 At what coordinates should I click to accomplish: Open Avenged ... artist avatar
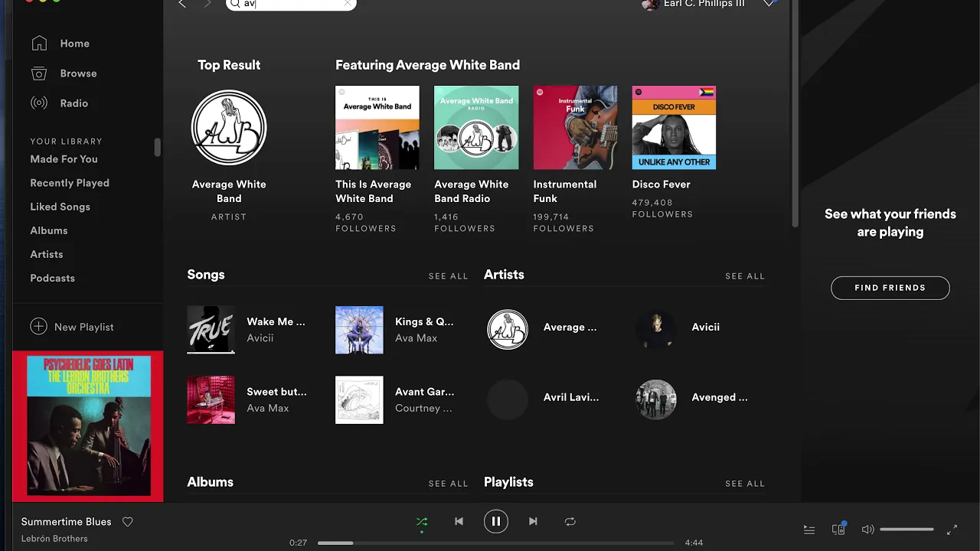pyautogui.click(x=656, y=399)
